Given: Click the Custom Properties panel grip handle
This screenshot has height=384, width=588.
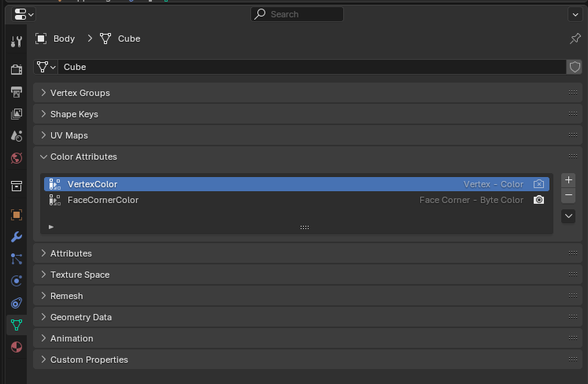Looking at the screenshot, I should pyautogui.click(x=572, y=360).
